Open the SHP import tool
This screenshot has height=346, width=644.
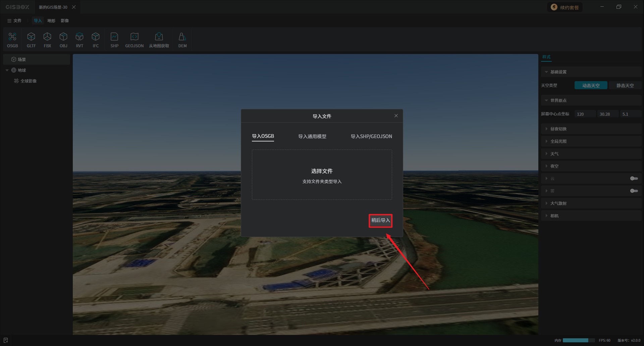114,40
